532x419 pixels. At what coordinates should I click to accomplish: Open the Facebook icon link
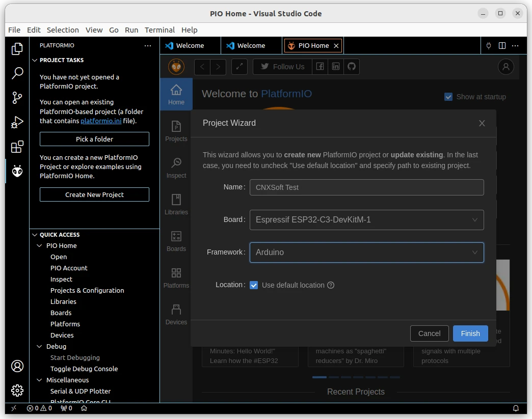pyautogui.click(x=320, y=67)
